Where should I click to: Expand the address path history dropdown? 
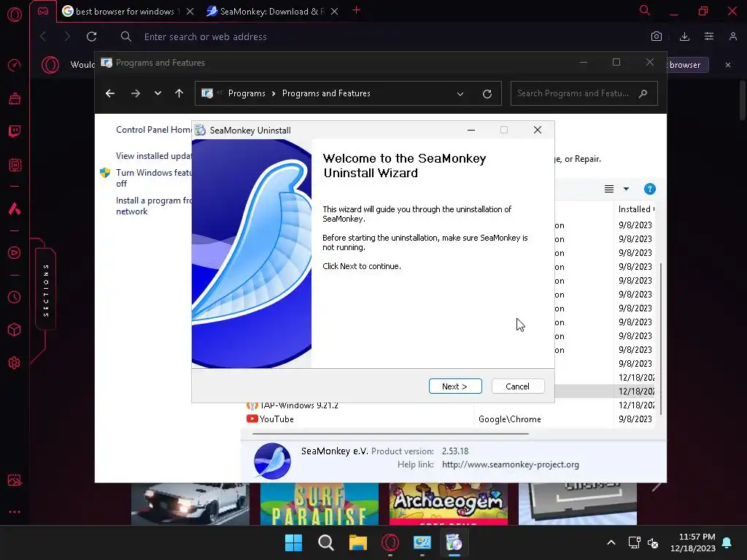(460, 94)
